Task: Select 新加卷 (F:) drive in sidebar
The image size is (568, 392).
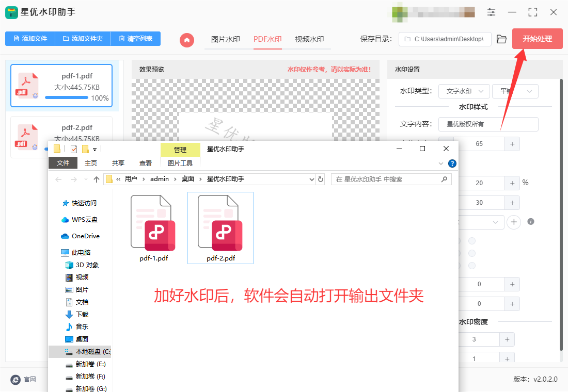Action: point(86,377)
